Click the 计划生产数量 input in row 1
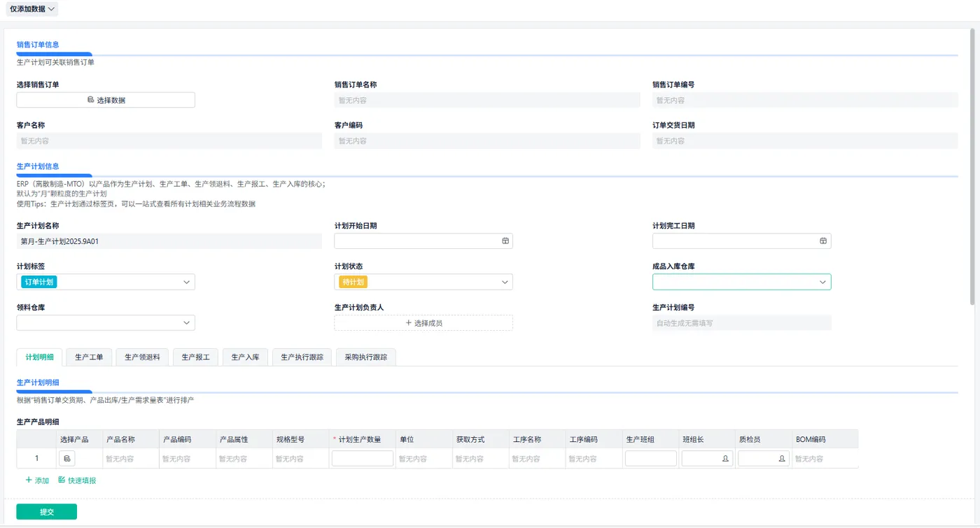980x528 pixels. point(362,459)
